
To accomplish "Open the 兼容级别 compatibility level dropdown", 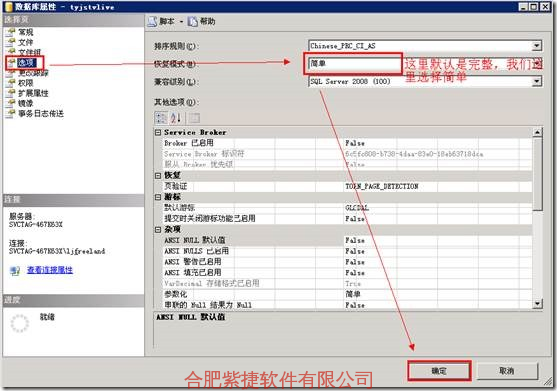I will point(536,81).
